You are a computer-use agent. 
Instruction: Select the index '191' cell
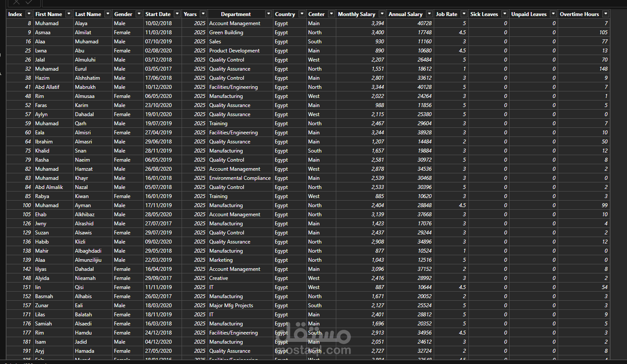coord(19,351)
